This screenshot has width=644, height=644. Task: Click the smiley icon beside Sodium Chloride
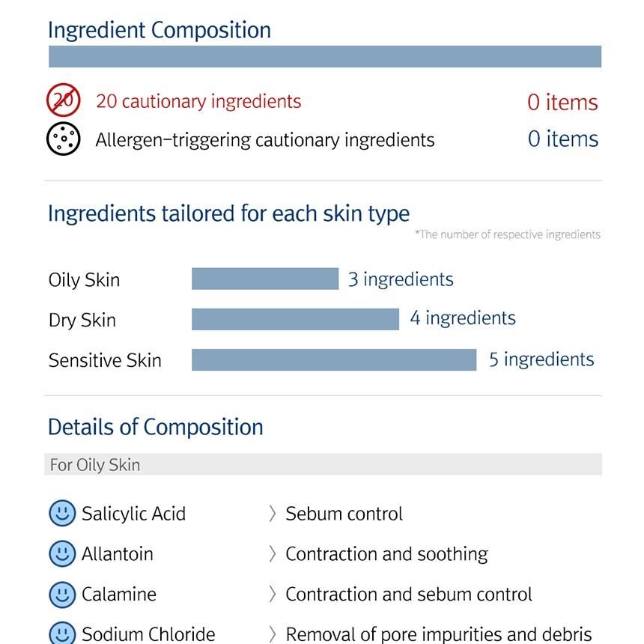[62, 634]
